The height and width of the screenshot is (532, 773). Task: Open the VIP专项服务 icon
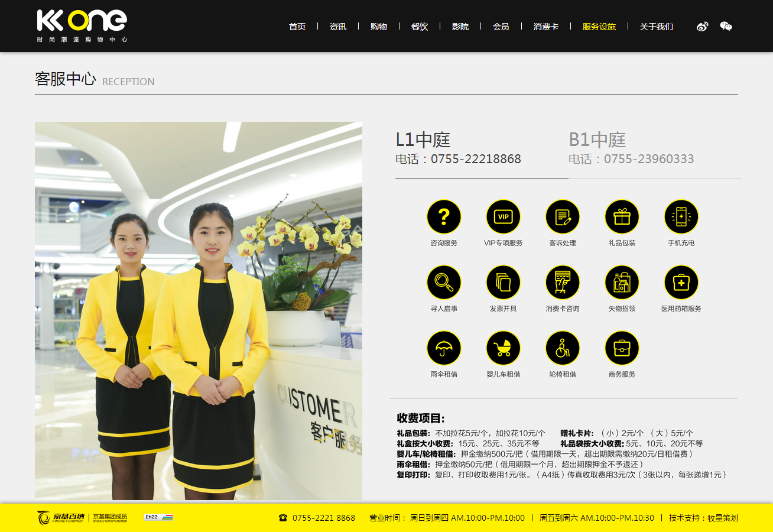[503, 216]
